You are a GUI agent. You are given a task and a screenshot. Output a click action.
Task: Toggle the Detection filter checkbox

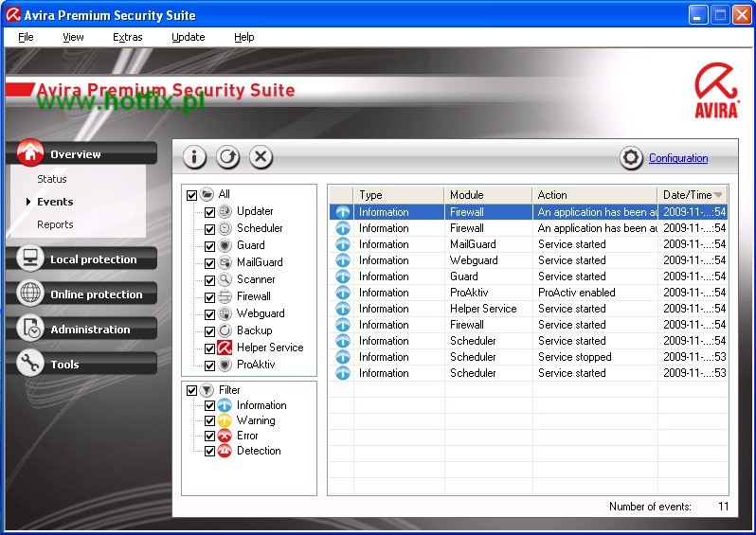click(210, 451)
